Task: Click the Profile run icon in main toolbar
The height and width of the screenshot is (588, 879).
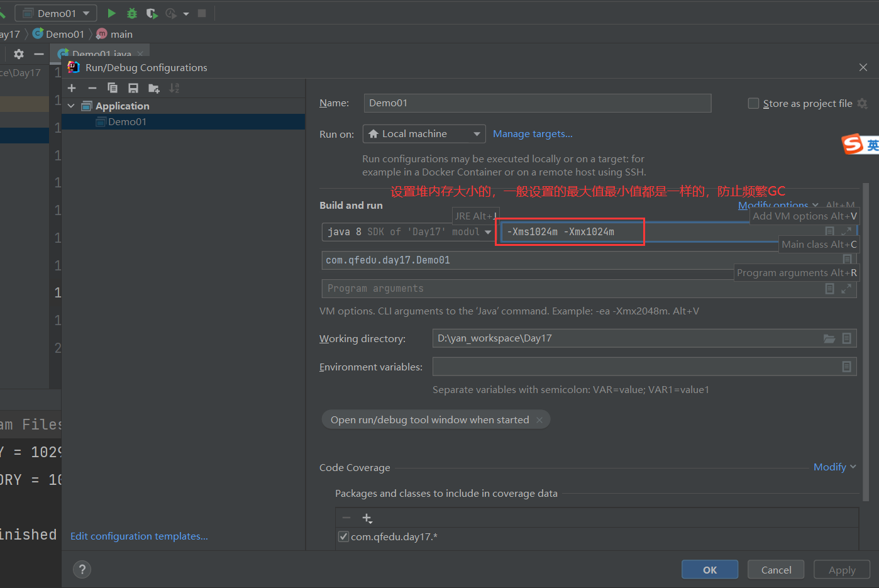Action: tap(170, 13)
